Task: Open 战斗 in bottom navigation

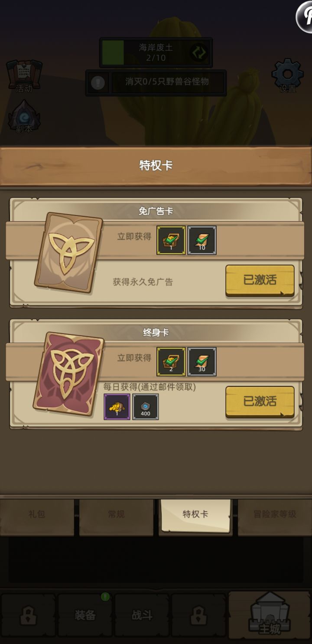Action: pos(142,615)
